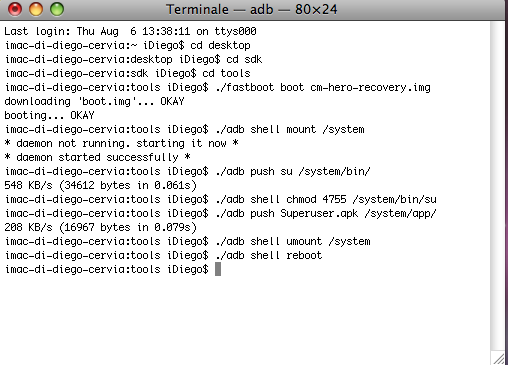This screenshot has width=508, height=365.
Task: Zoom the terminal window using green button
Action: 57,9
